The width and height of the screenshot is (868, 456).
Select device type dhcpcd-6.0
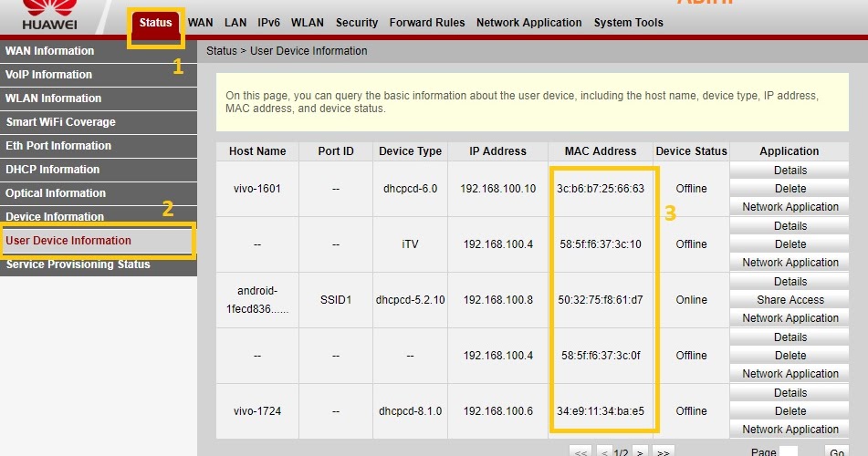410,189
